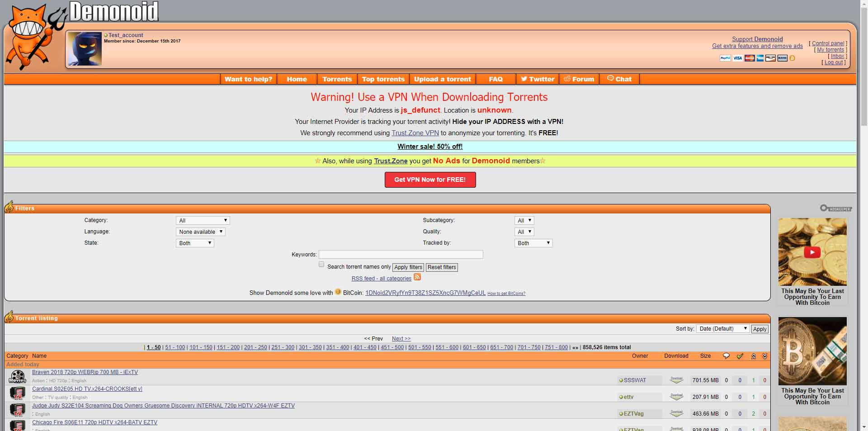Click the YouTube play button on the Bitcoin ad
Screen dimensions: 868x431
pyautogui.click(x=812, y=252)
